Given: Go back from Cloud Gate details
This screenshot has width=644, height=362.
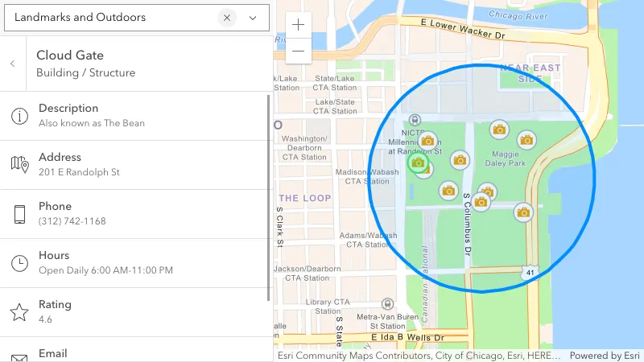Looking at the screenshot, I should point(13,64).
